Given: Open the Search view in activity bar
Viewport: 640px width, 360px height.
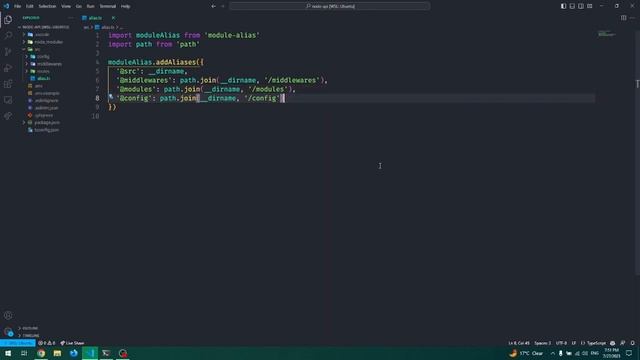Looking at the screenshot, I should click(8, 36).
